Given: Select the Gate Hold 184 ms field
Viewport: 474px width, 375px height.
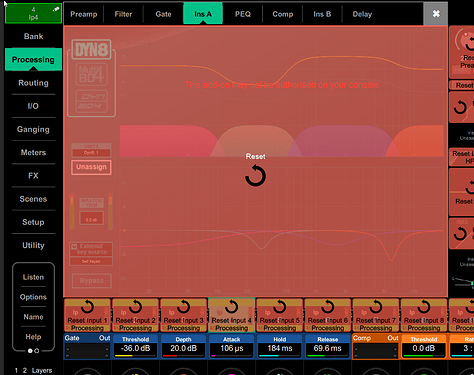Looking at the screenshot, I should [x=280, y=347].
